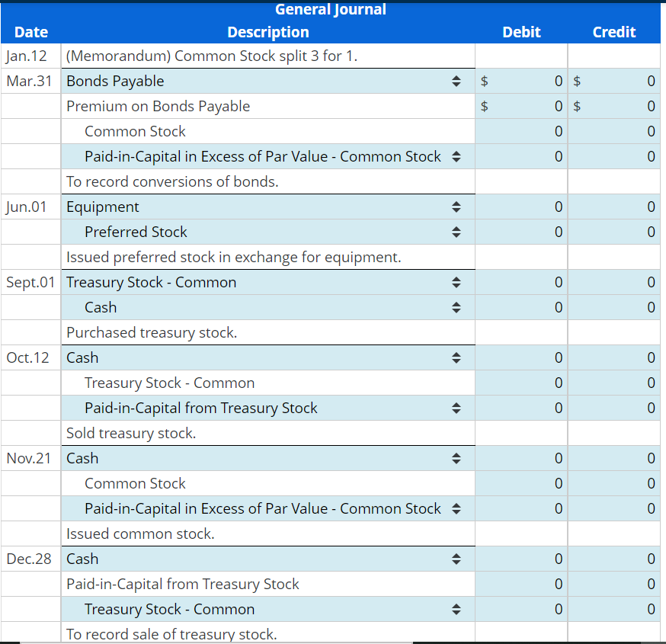666x644 pixels.
Task: Click the Preferred Stock credit field
Action: 614,232
